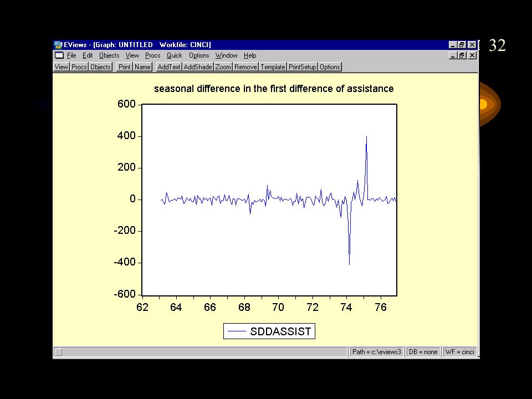Open the Objects menu in the menu bar
The height and width of the screenshot is (399, 532).
click(x=109, y=55)
